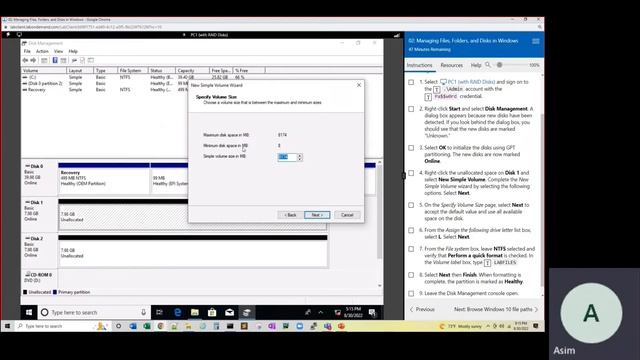This screenshot has height=360, width=640.
Task: Check off step 2 Disk Management checkbox
Action: (x=411, y=109)
